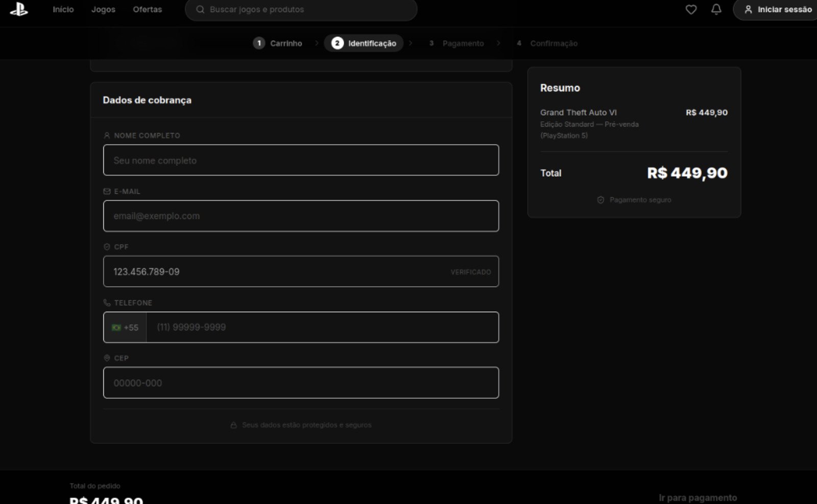Screen dimensions: 817x504
Task: Click the user icon in Iniciar sessão
Action: pos(748,9)
